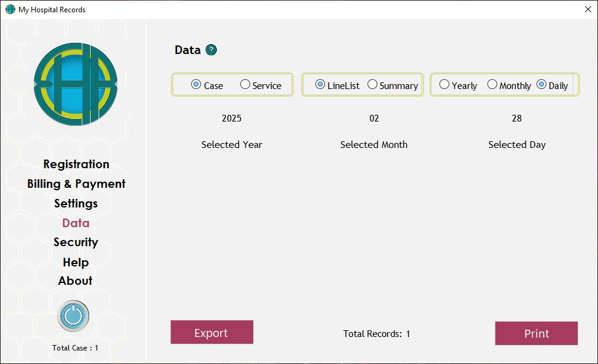This screenshot has height=364, width=598.
Task: Select the Case radio button
Action: pos(196,85)
